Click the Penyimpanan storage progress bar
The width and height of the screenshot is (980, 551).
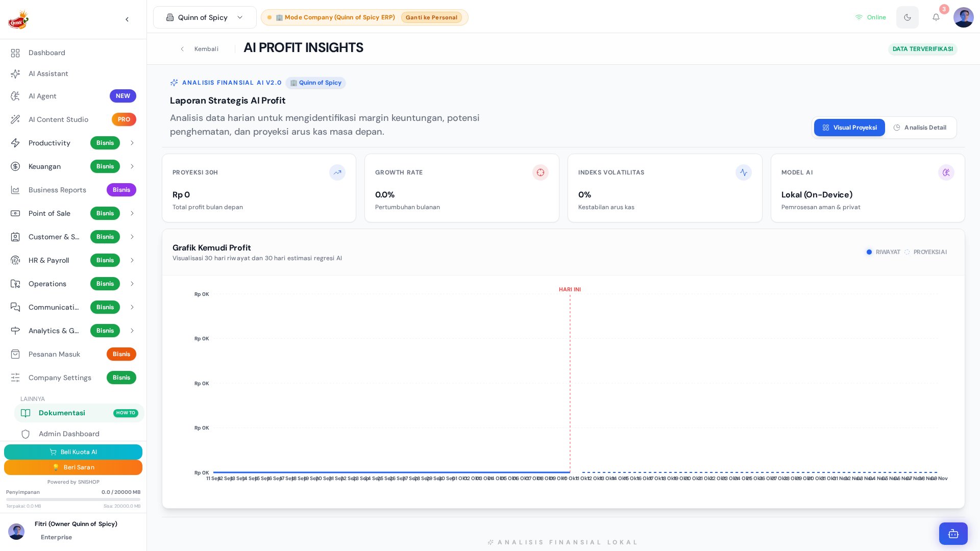click(x=73, y=499)
